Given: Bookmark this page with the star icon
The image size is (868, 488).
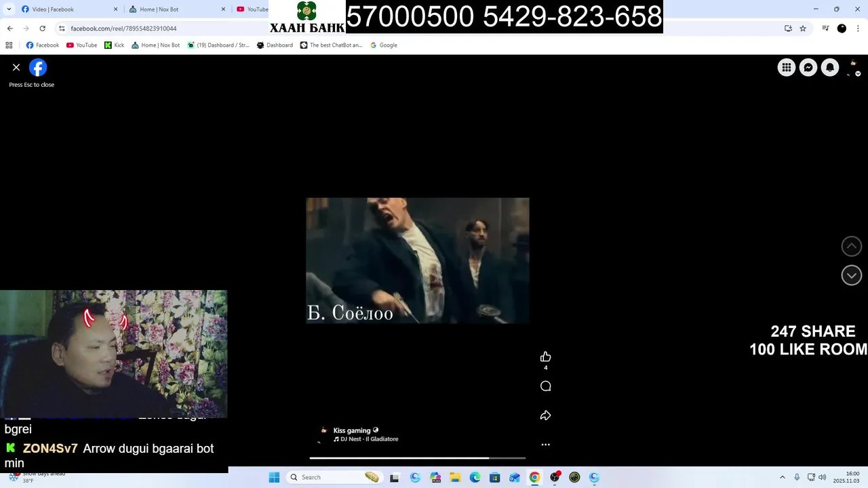Looking at the screenshot, I should [x=803, y=28].
